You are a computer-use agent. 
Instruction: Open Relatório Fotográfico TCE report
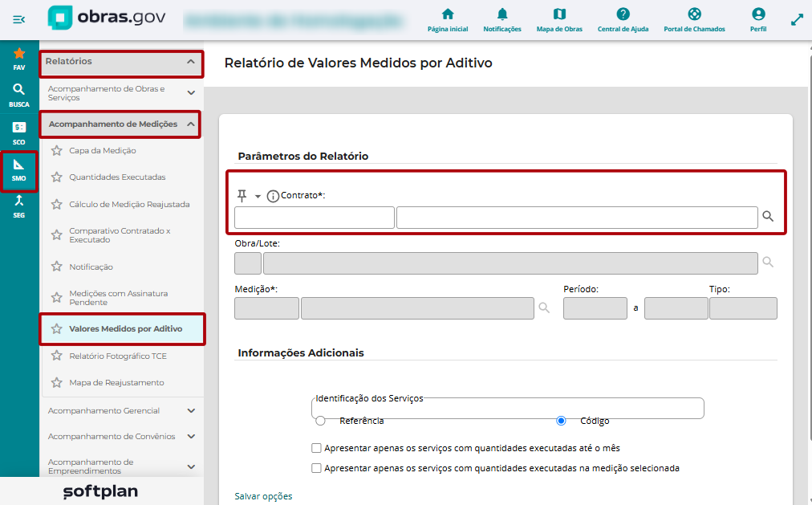(118, 356)
